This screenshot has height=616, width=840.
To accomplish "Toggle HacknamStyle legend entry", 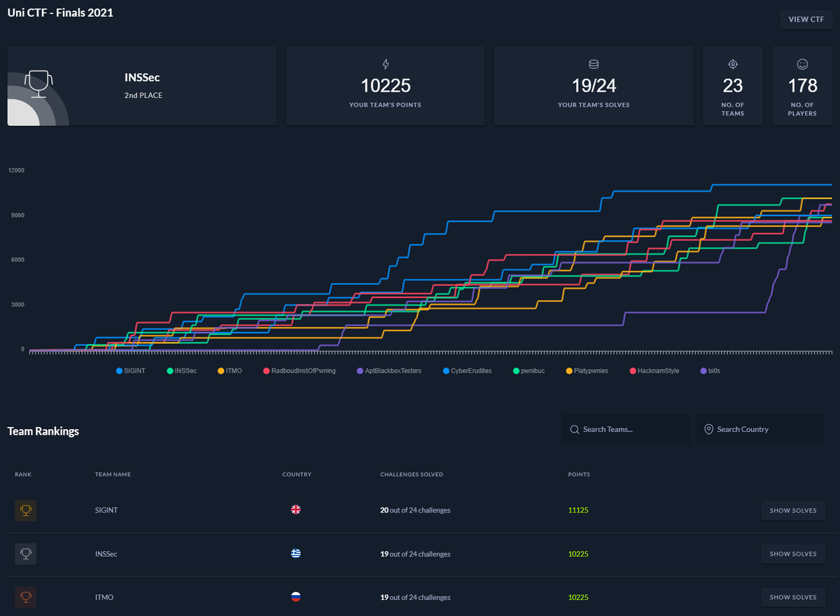I will 654,370.
